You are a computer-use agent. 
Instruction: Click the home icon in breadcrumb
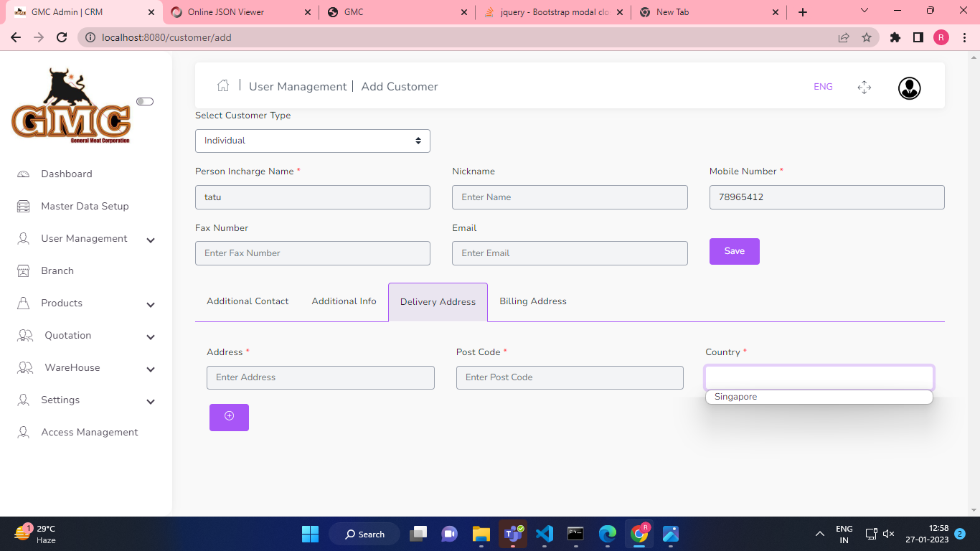tap(223, 86)
